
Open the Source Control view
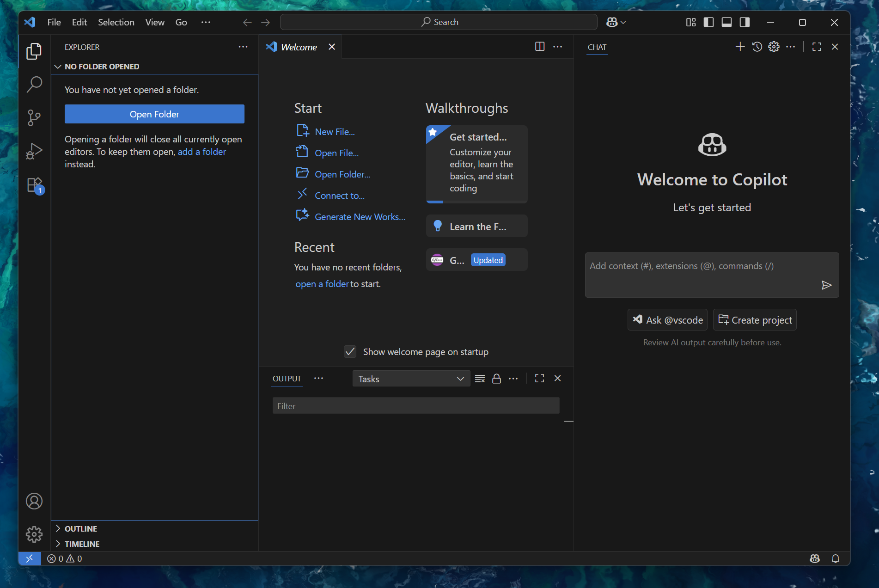pyautogui.click(x=34, y=118)
